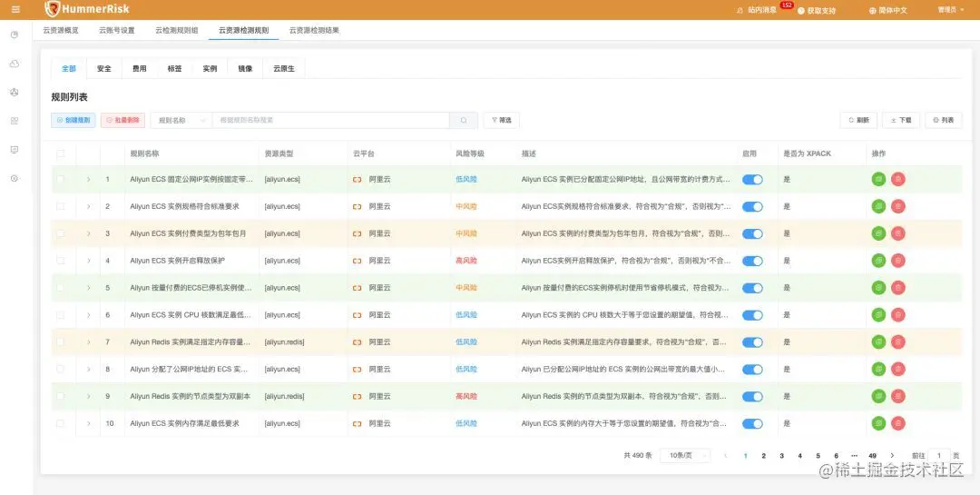Go to page 2 in pagination
This screenshot has width=980, height=495.
763,456
